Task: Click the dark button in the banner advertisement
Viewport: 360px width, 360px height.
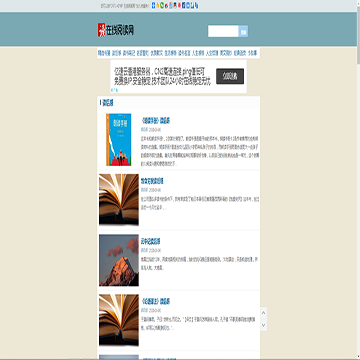Action: [230, 76]
